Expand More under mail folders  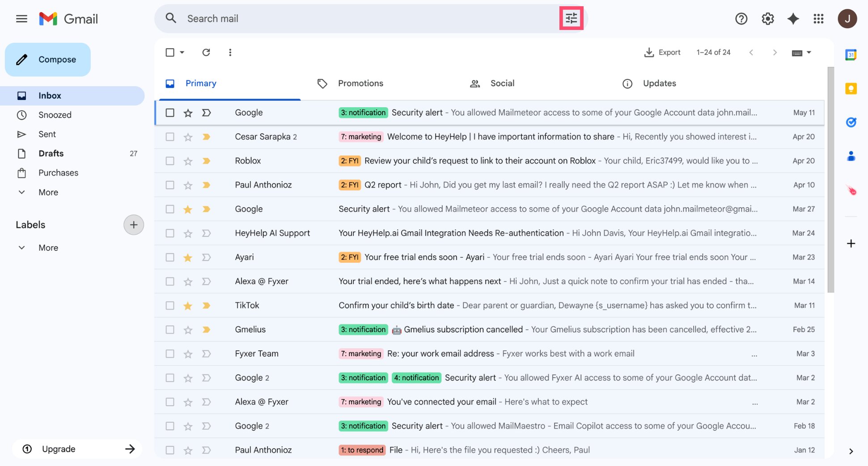tap(48, 192)
